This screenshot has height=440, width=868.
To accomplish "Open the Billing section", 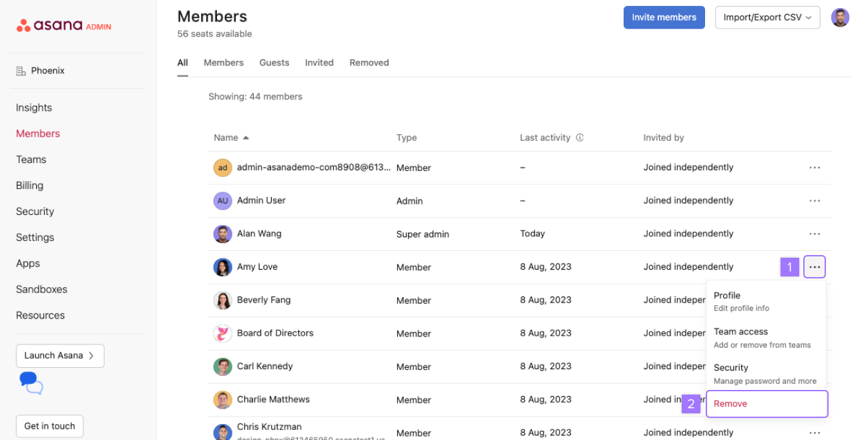I will point(29,186).
